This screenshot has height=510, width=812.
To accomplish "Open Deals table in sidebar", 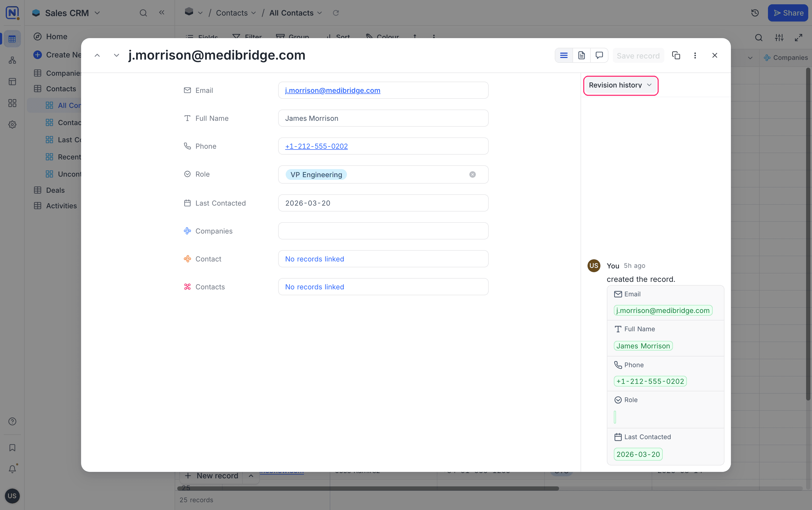I will pyautogui.click(x=55, y=191).
